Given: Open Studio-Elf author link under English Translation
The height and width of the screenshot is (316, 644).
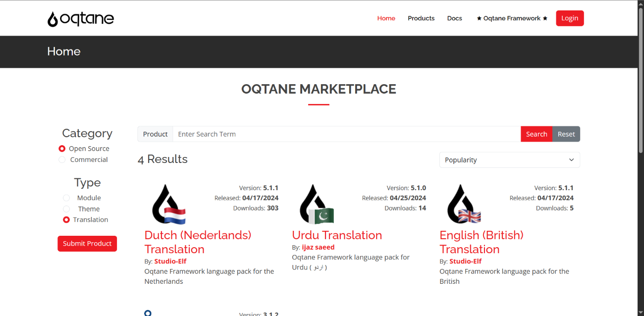Looking at the screenshot, I should pos(466,261).
